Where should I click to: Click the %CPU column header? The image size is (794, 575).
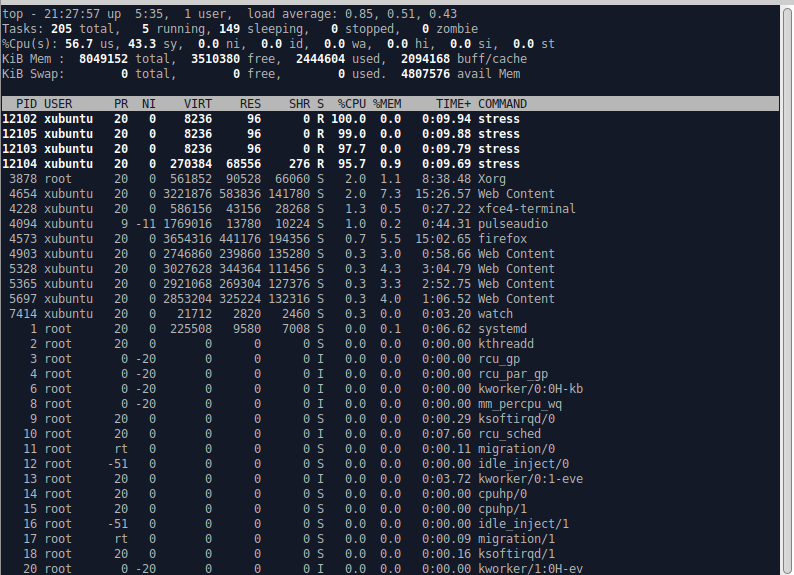[349, 104]
